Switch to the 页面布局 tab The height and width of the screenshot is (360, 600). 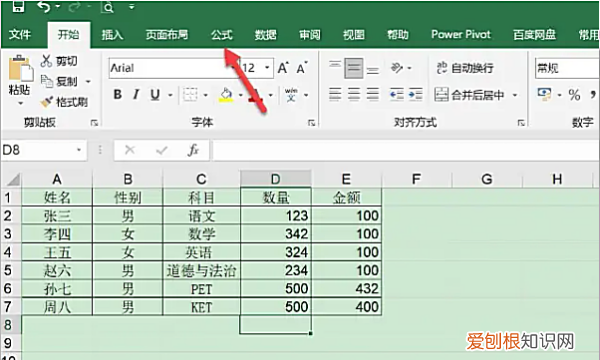coord(167,34)
